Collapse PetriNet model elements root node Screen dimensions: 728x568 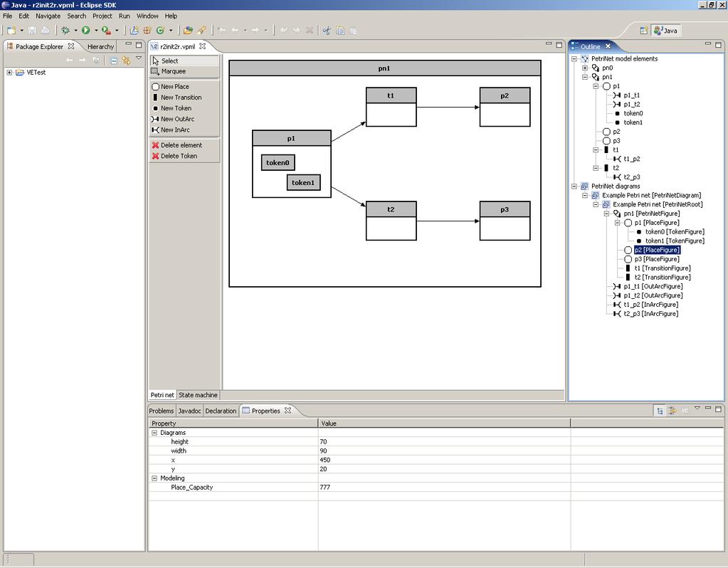(574, 59)
